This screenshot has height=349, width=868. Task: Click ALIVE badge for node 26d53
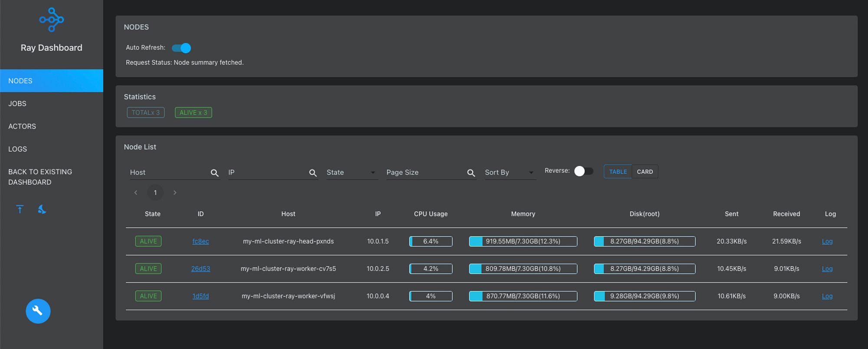click(148, 269)
